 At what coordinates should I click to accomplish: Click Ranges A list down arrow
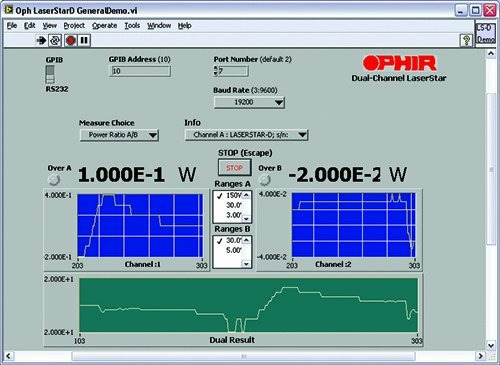[x=246, y=219]
